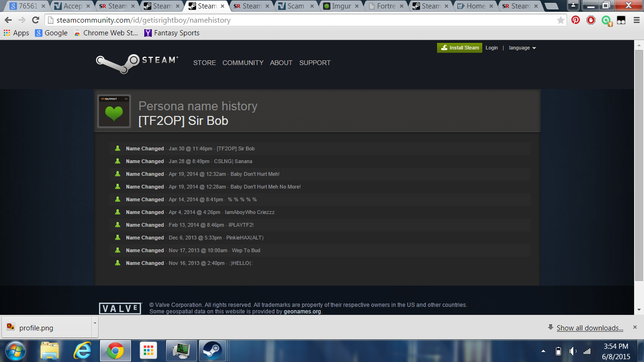
Task: Click the Chrome icon in the taskbar
Action: 116,351
